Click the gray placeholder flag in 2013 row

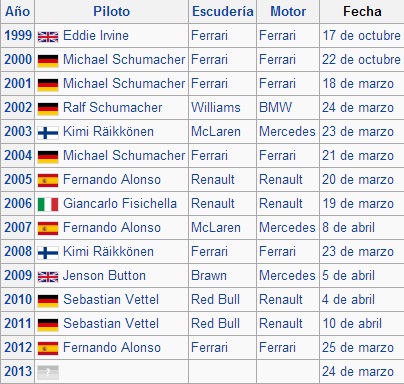(48, 372)
